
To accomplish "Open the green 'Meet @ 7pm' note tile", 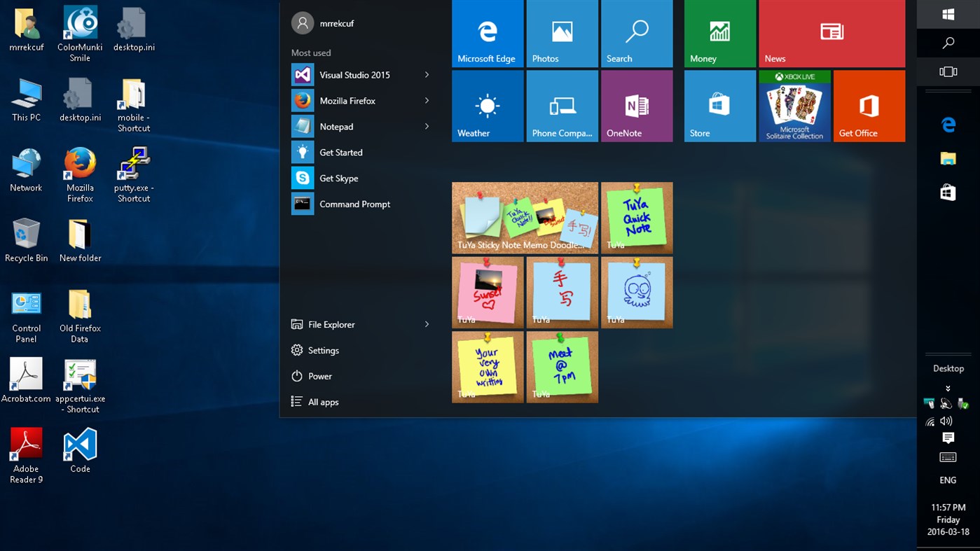I will click(x=563, y=367).
